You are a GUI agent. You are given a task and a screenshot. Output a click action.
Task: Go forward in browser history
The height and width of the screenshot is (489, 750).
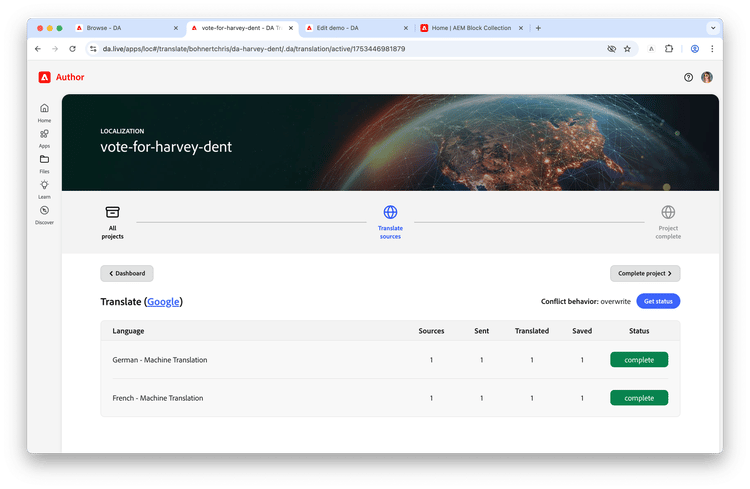click(x=55, y=49)
